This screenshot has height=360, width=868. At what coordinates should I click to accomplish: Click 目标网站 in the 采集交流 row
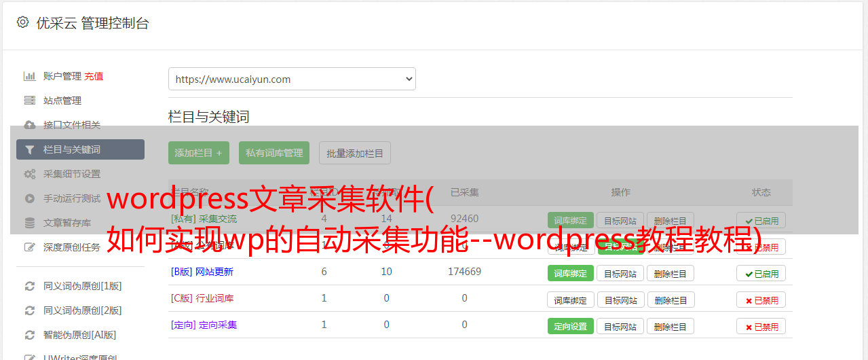[x=620, y=220]
